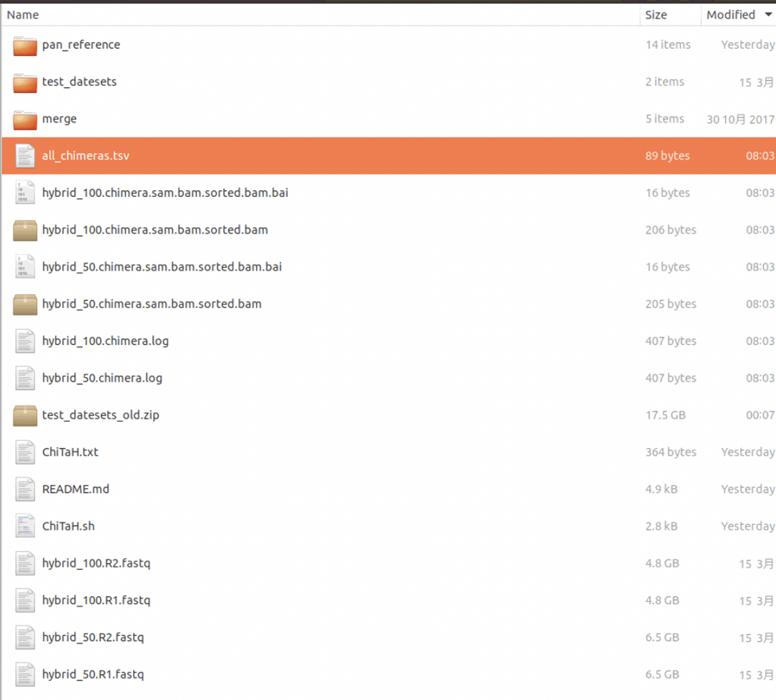Click the merge folder icon
This screenshot has height=700, width=776.
pos(25,119)
